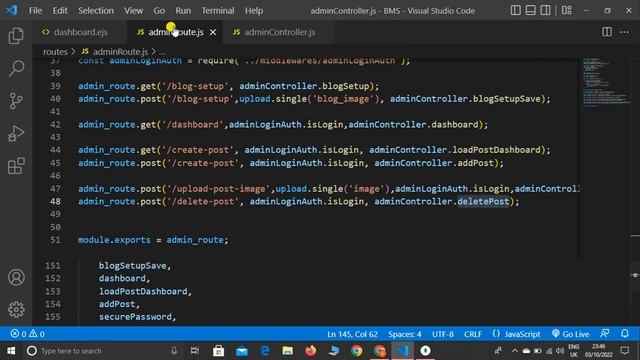Viewport: 640px width, 360px height.
Task: Open More Actions ellipsis for editor
Action: pyautogui.click(x=624, y=32)
